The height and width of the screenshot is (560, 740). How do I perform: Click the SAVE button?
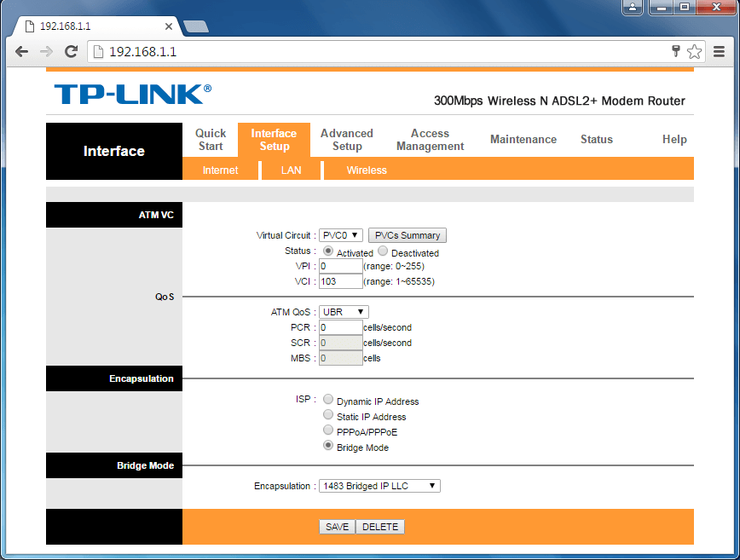337,527
